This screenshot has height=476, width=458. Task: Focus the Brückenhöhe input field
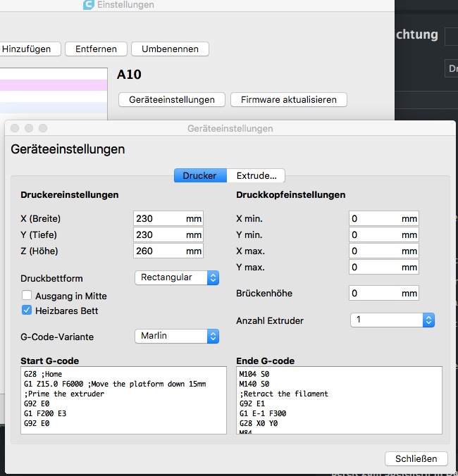click(x=373, y=293)
